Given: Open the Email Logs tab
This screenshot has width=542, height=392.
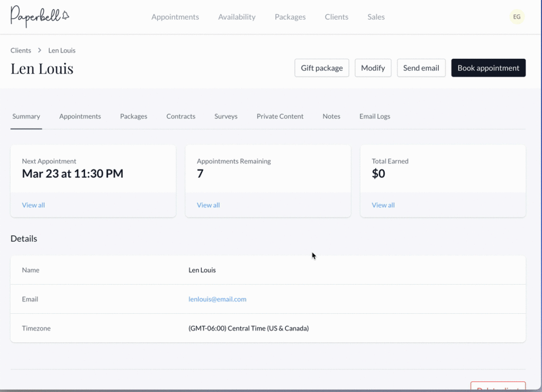Looking at the screenshot, I should pos(375,116).
